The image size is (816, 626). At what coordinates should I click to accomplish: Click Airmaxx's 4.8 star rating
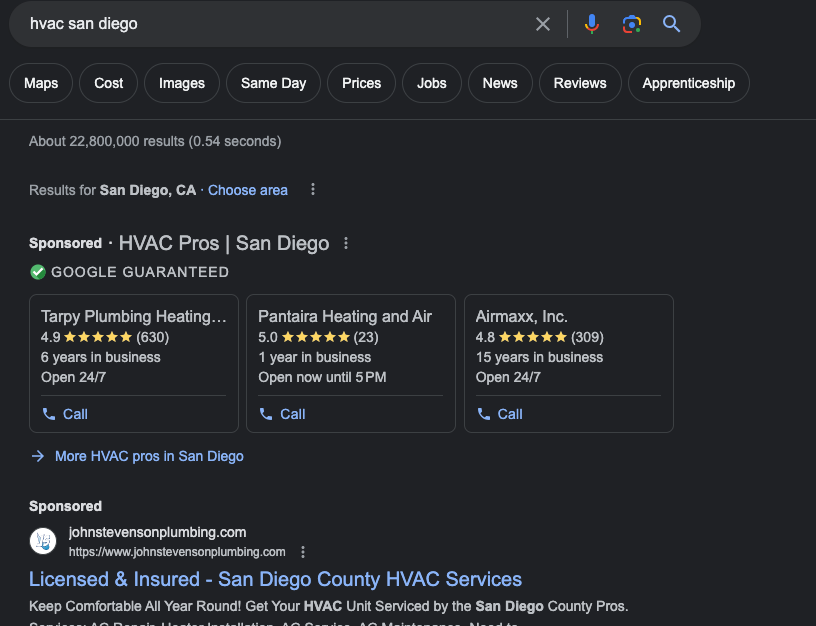540,337
